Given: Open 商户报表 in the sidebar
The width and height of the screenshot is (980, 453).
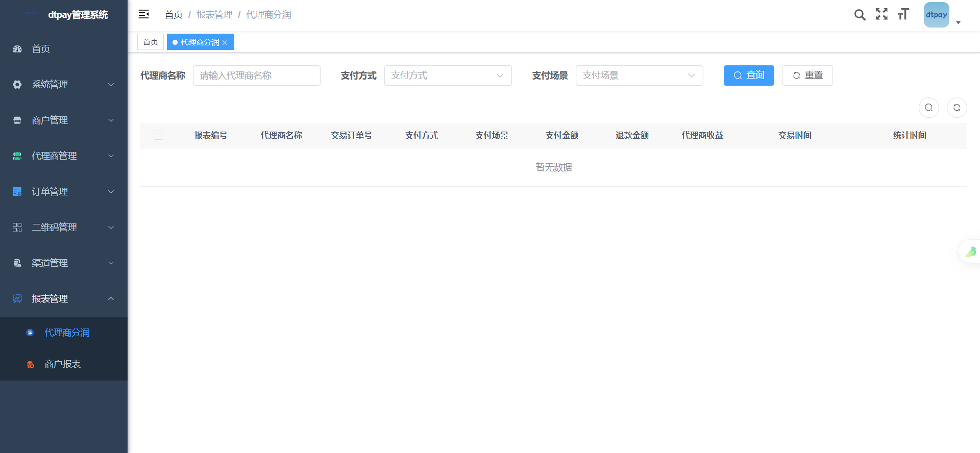Looking at the screenshot, I should (x=63, y=364).
